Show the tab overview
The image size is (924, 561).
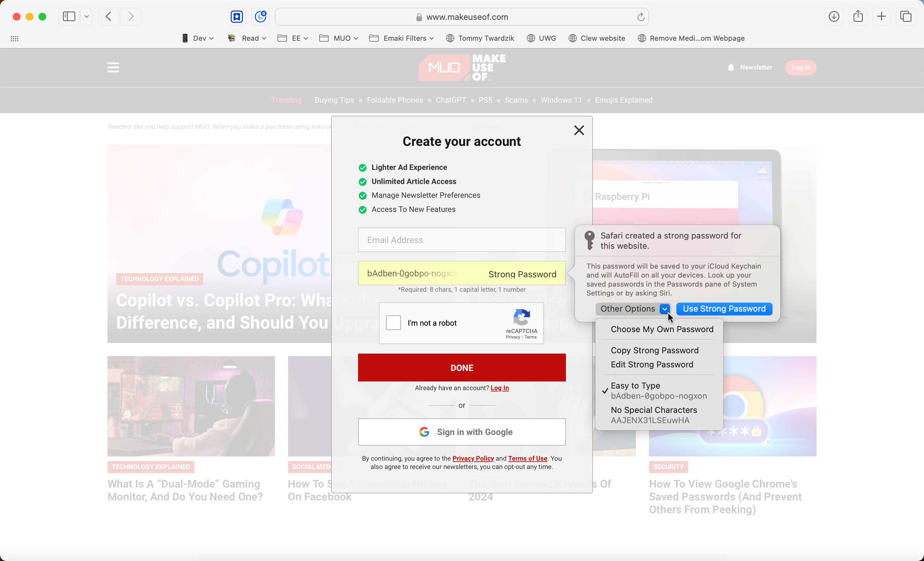(906, 16)
